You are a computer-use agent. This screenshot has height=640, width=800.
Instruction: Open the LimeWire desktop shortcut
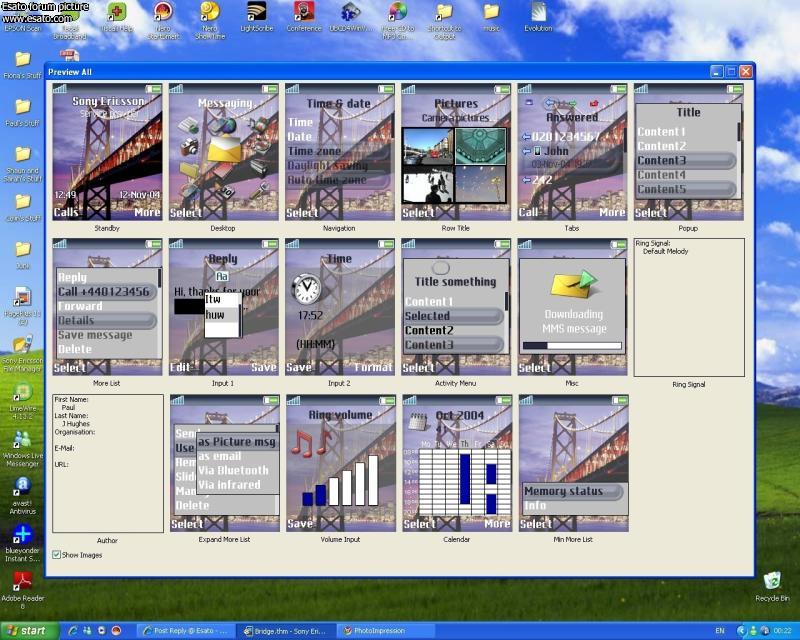point(21,393)
